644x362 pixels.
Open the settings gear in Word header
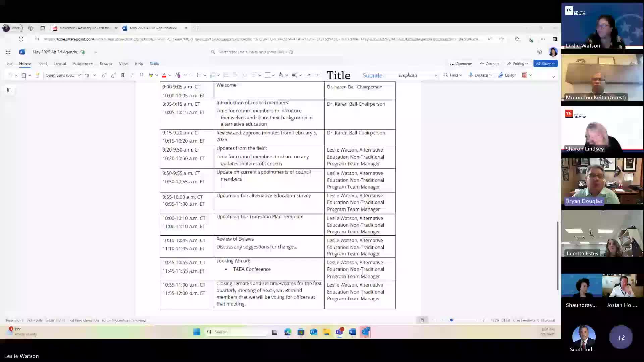[539, 52]
